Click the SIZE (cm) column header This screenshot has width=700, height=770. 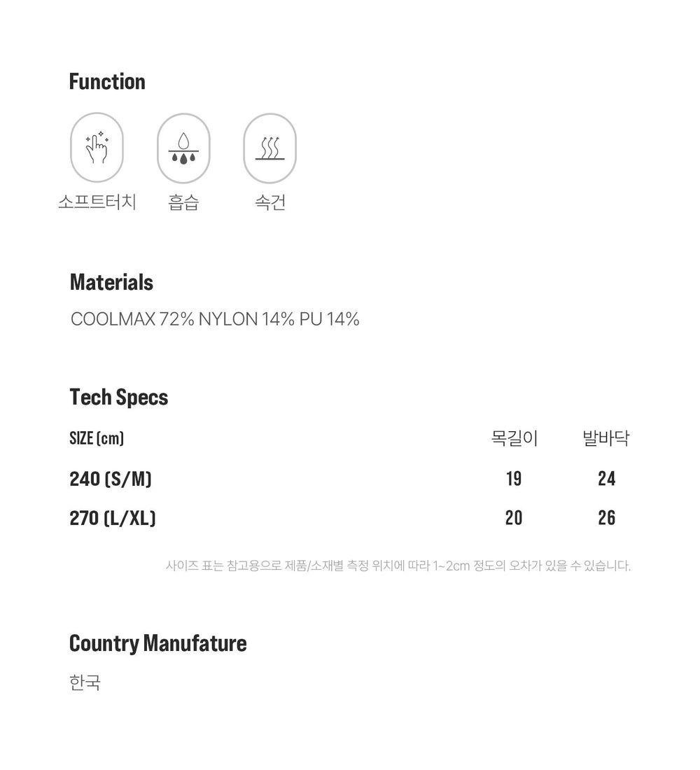coord(97,438)
